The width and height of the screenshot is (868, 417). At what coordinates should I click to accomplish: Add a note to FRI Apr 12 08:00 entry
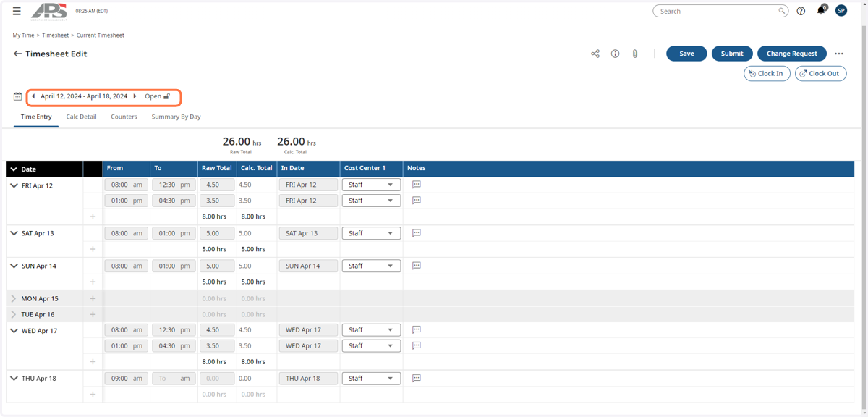[x=417, y=185]
